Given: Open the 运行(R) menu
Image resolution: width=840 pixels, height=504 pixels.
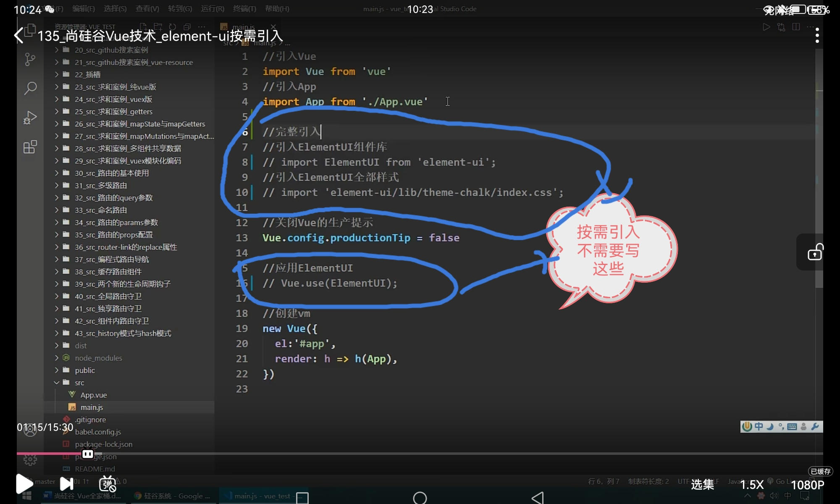Looking at the screenshot, I should [212, 9].
